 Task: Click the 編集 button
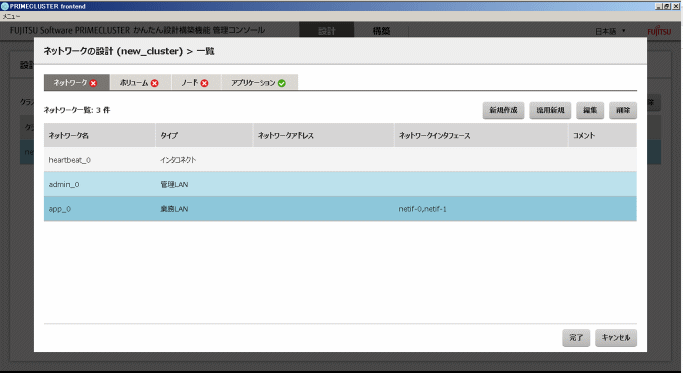click(x=590, y=110)
